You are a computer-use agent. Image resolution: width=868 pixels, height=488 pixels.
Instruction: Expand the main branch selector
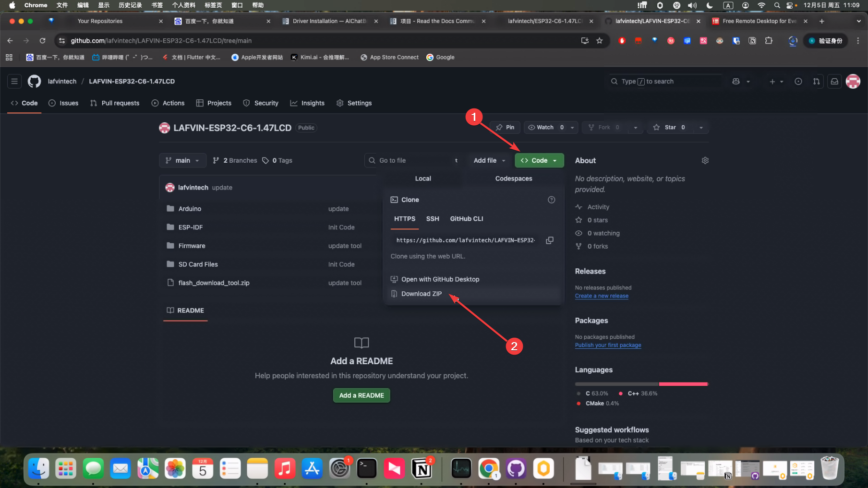point(182,160)
